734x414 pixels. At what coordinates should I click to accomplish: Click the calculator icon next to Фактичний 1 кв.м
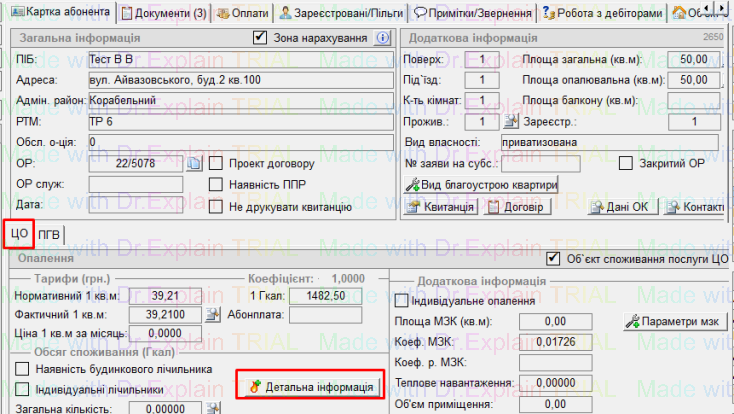pyautogui.click(x=211, y=315)
